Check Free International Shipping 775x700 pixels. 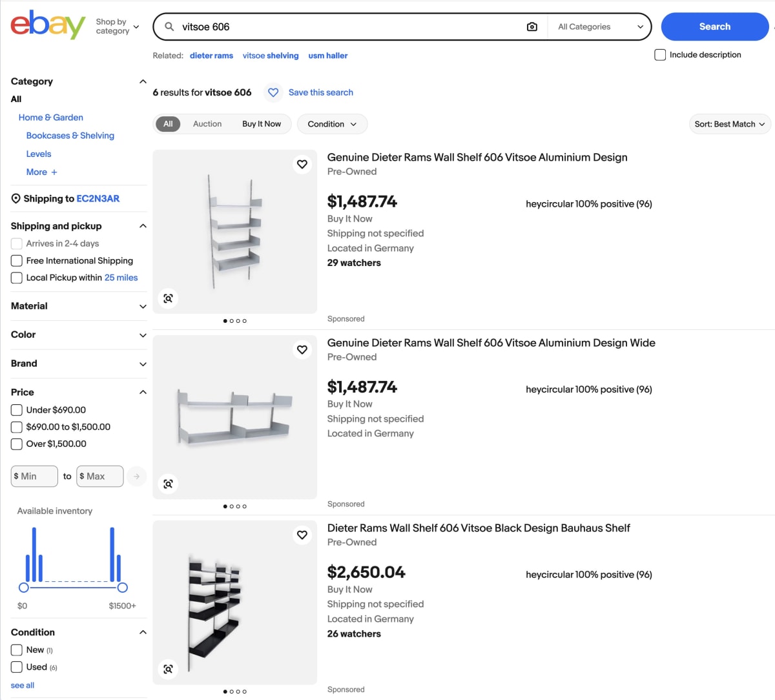click(17, 261)
